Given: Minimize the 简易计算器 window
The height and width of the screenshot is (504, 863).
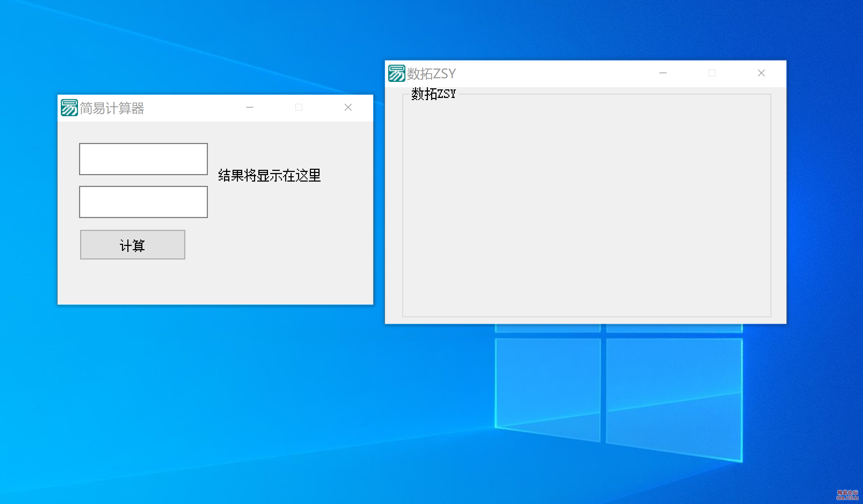Looking at the screenshot, I should (x=250, y=107).
